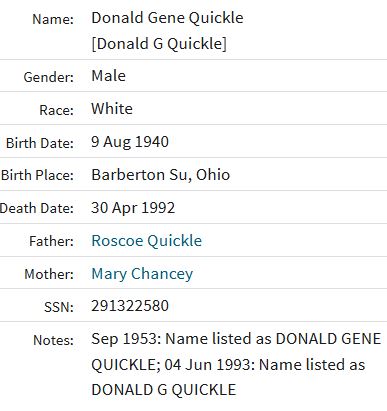Open the Roscoe Quickle father link
The image size is (387, 411).
[147, 241]
